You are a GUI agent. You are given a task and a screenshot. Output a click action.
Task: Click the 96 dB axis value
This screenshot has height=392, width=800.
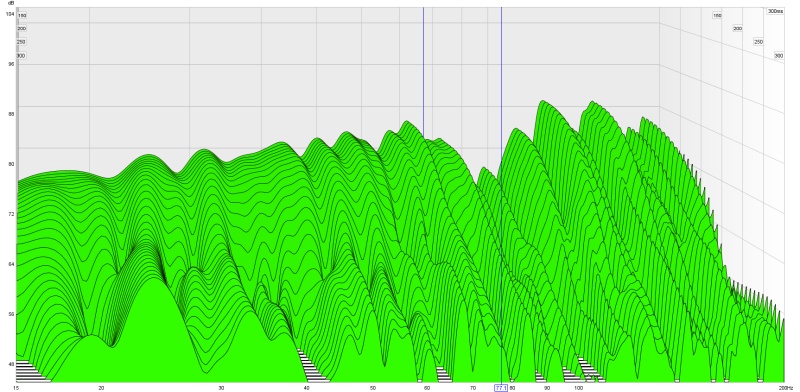(x=11, y=64)
